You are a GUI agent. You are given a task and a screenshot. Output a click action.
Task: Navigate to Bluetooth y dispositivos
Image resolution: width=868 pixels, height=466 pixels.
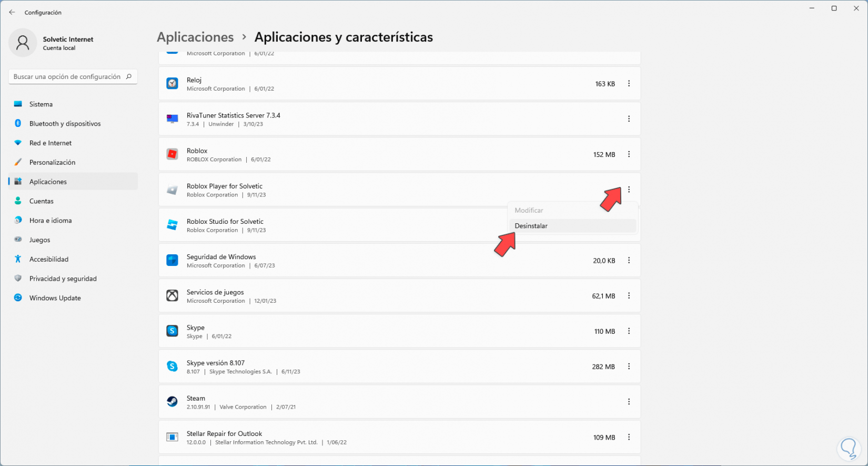coord(65,124)
